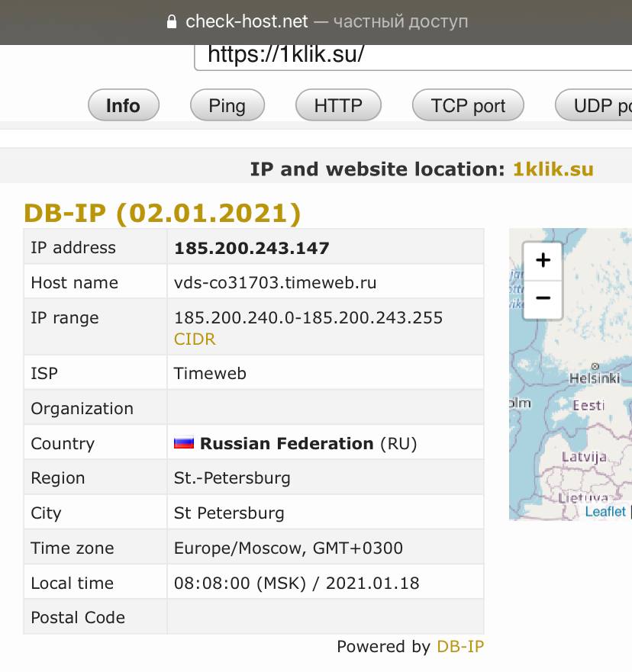Open the DB-IP link in footer
This screenshot has height=672, width=632.
pos(460,646)
